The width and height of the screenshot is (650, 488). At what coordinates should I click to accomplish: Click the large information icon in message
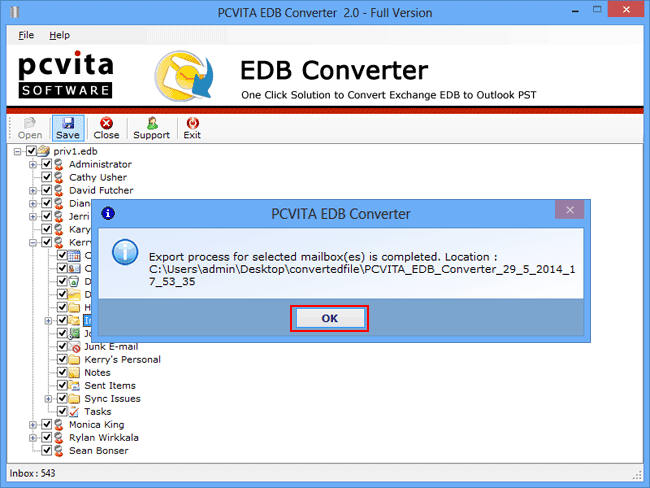[125, 252]
